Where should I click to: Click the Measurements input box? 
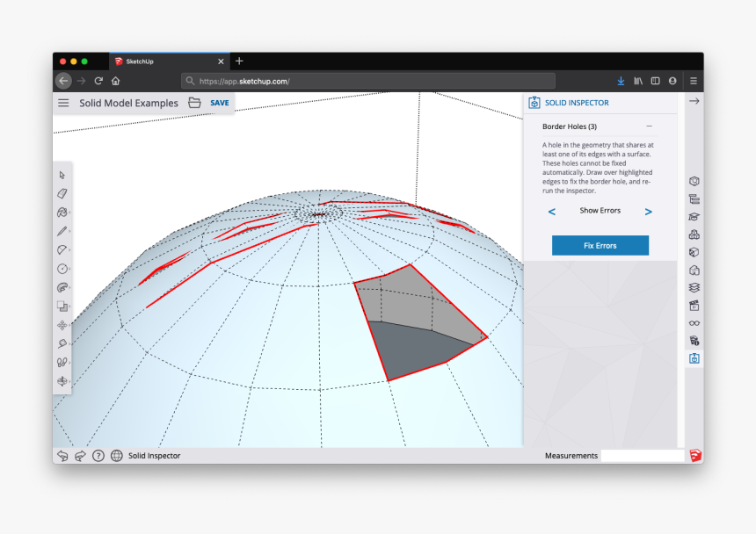click(642, 456)
